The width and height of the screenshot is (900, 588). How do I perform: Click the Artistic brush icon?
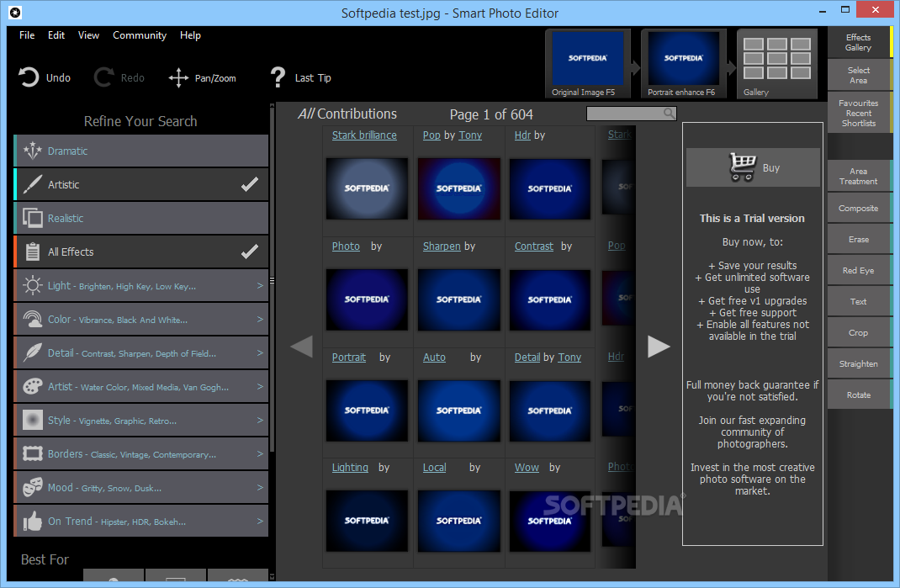coord(33,184)
